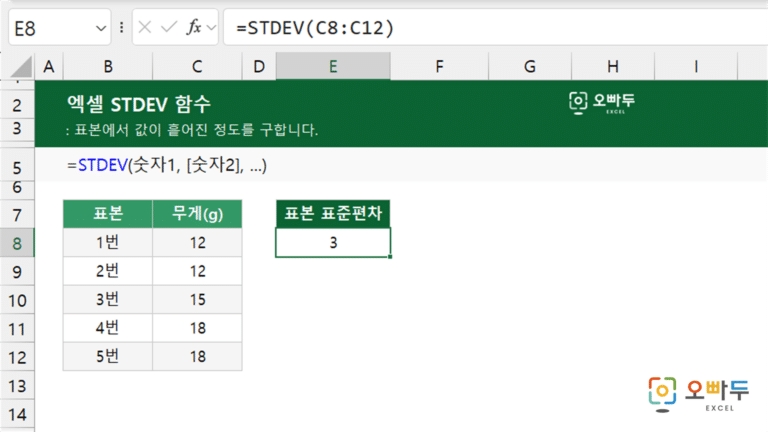
Task: Select column F header
Action: tap(439, 66)
